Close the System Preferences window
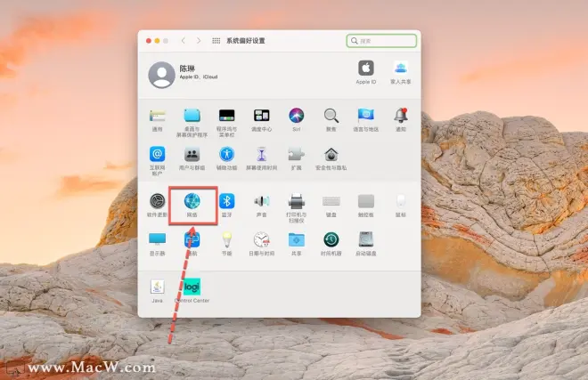Image resolution: width=588 pixels, height=380 pixels. point(149,41)
